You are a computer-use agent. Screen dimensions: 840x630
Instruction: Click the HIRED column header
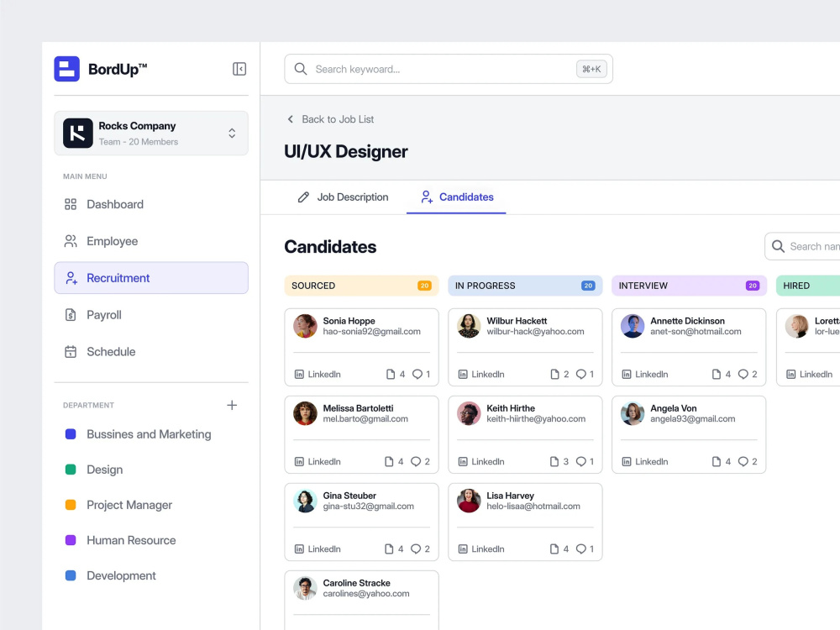(x=808, y=286)
